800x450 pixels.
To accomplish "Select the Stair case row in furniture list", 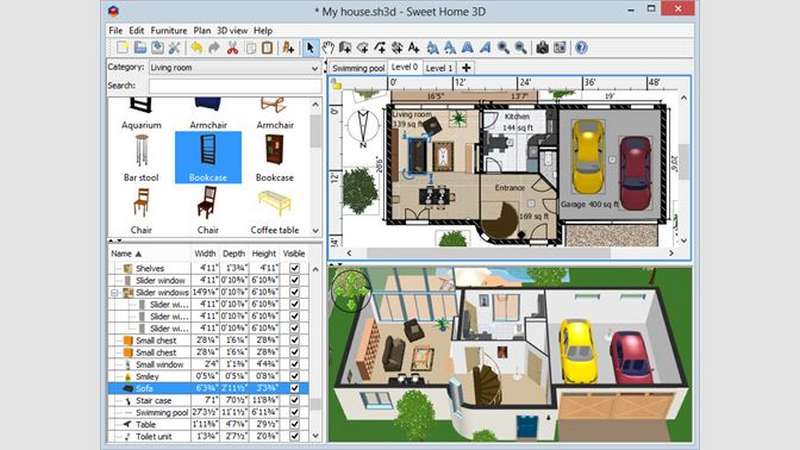I will [x=208, y=401].
